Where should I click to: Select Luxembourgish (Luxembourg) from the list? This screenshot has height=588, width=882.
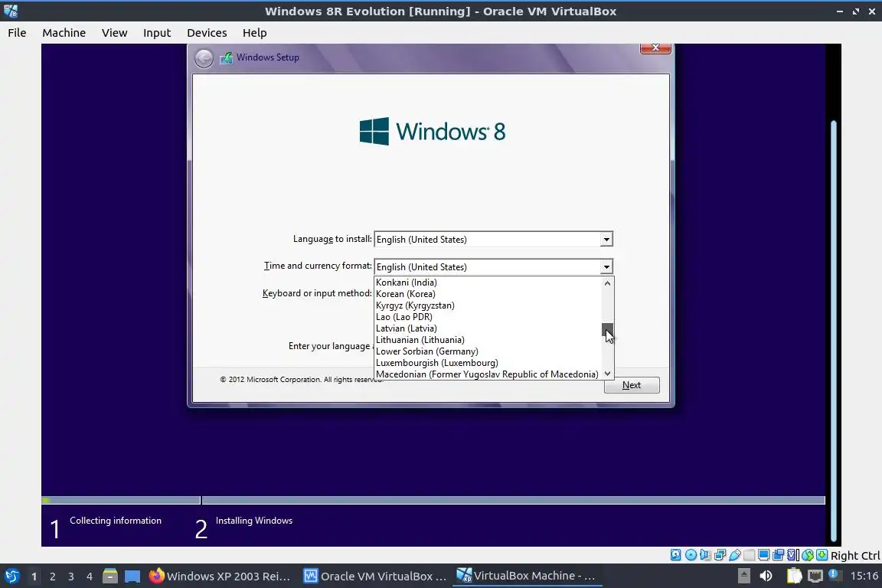pyautogui.click(x=487, y=363)
